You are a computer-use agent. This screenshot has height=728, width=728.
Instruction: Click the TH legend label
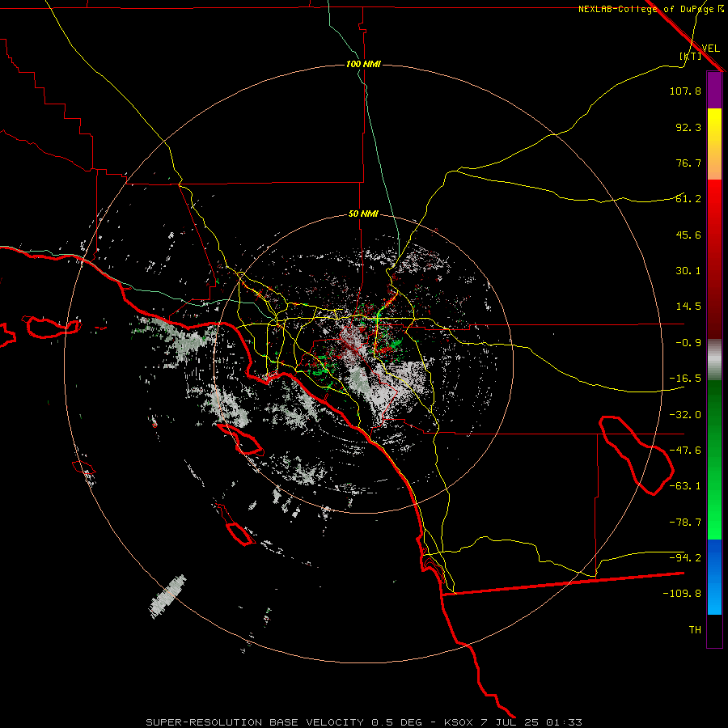tap(695, 630)
